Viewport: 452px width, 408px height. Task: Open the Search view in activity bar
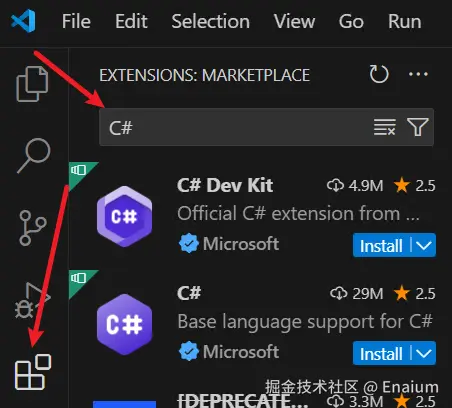tap(34, 155)
